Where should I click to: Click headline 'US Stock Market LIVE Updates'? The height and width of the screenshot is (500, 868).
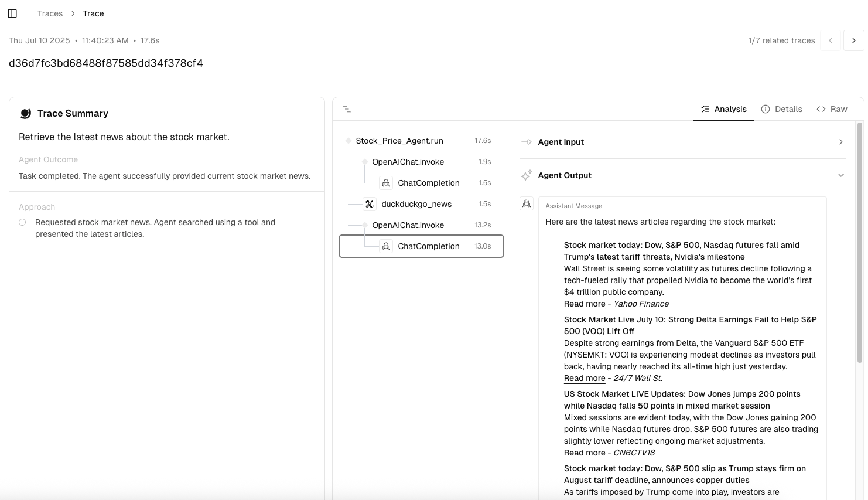tap(682, 400)
